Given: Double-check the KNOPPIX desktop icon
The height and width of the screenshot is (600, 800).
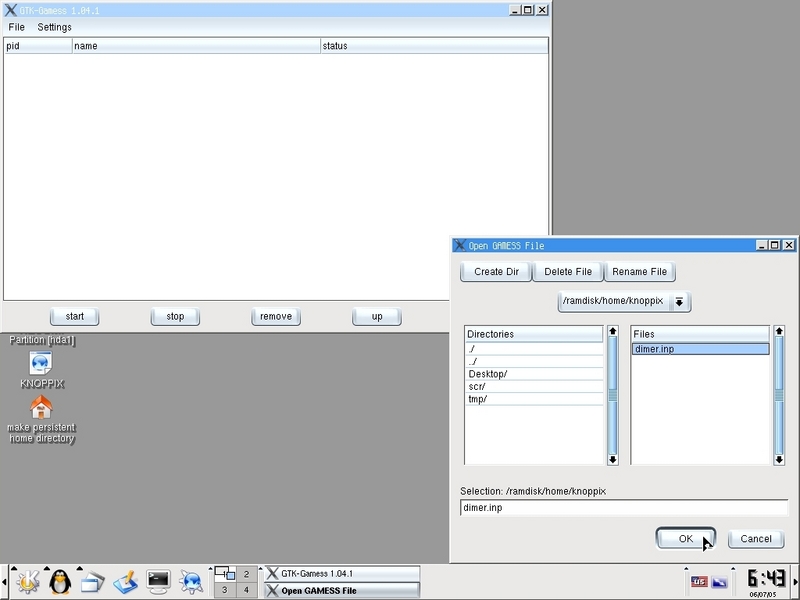Looking at the screenshot, I should (x=41, y=364).
